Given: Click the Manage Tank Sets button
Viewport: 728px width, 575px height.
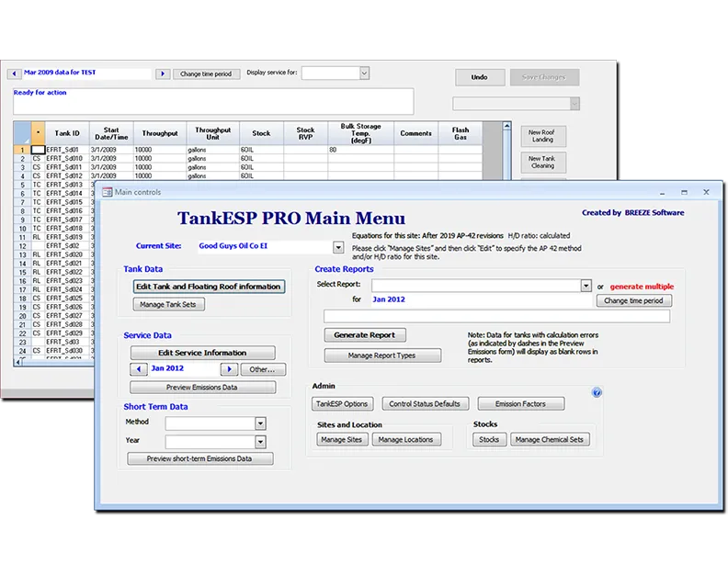Looking at the screenshot, I should tap(168, 304).
